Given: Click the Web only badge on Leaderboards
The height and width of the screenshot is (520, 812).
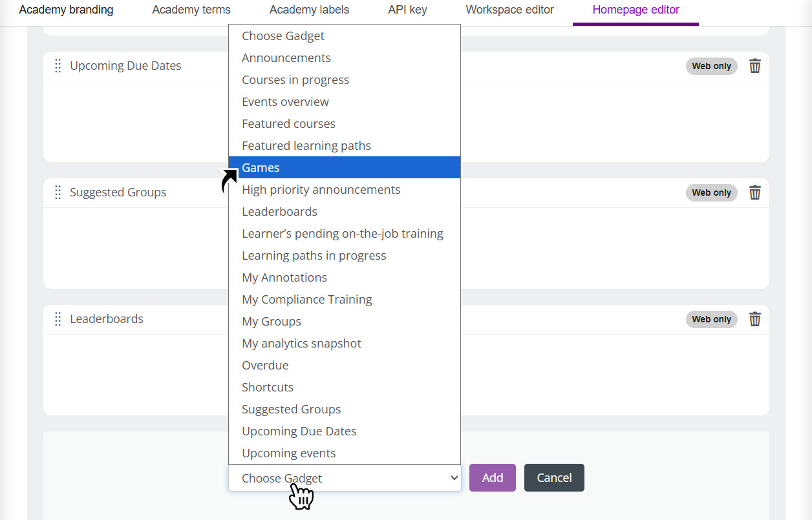Looking at the screenshot, I should [711, 318].
